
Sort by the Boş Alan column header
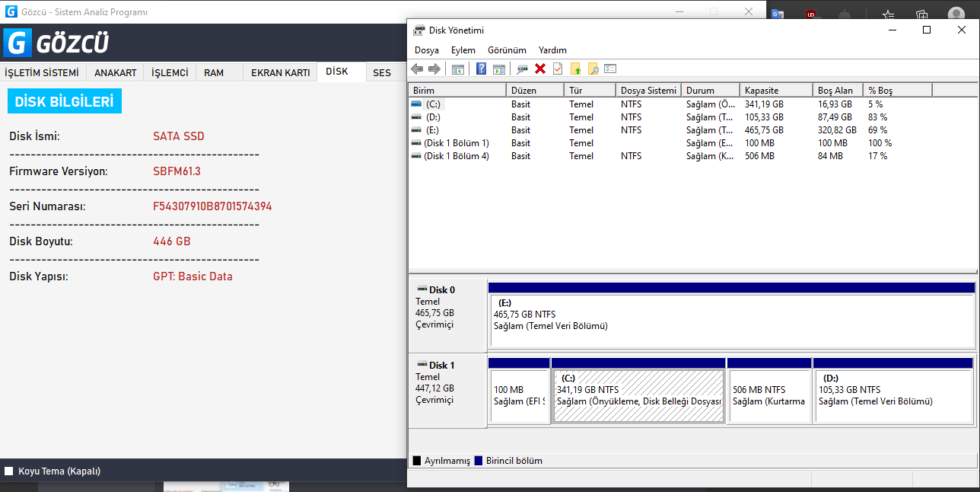point(838,90)
